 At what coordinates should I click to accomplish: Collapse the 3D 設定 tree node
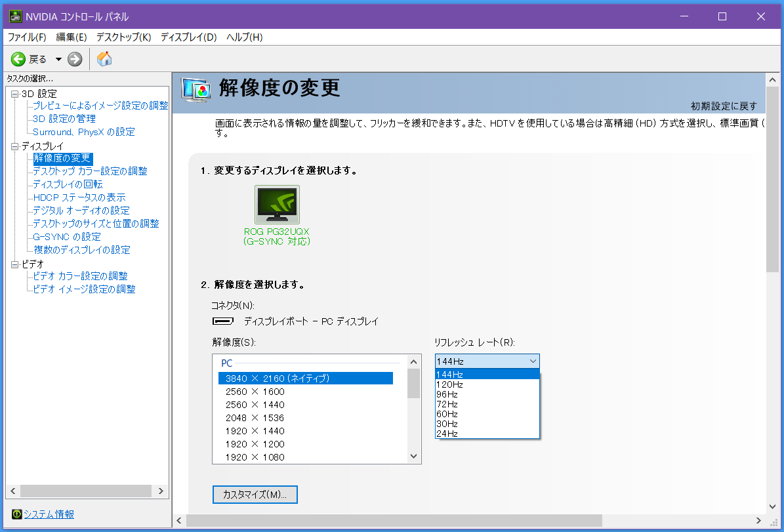click(14, 94)
